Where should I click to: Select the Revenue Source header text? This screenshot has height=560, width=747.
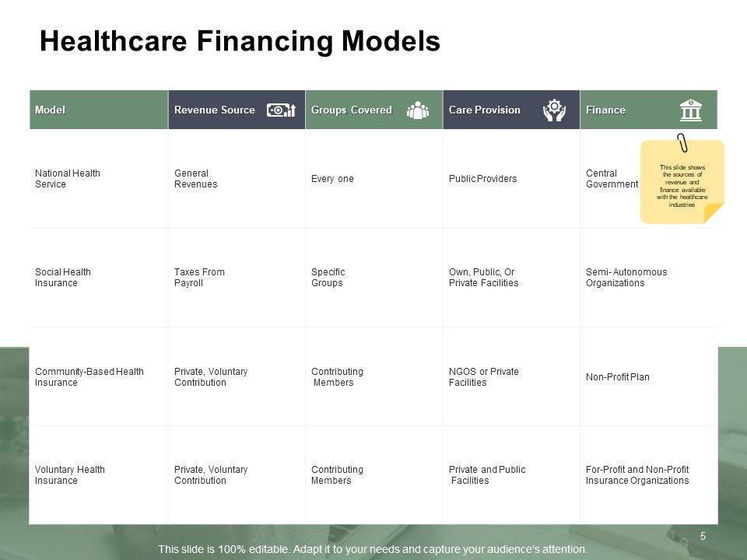point(214,110)
